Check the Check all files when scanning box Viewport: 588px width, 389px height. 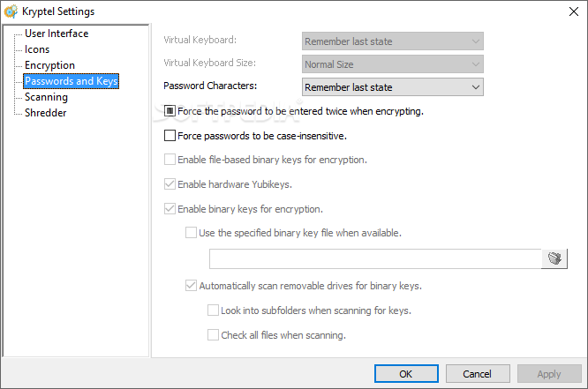pyautogui.click(x=213, y=334)
